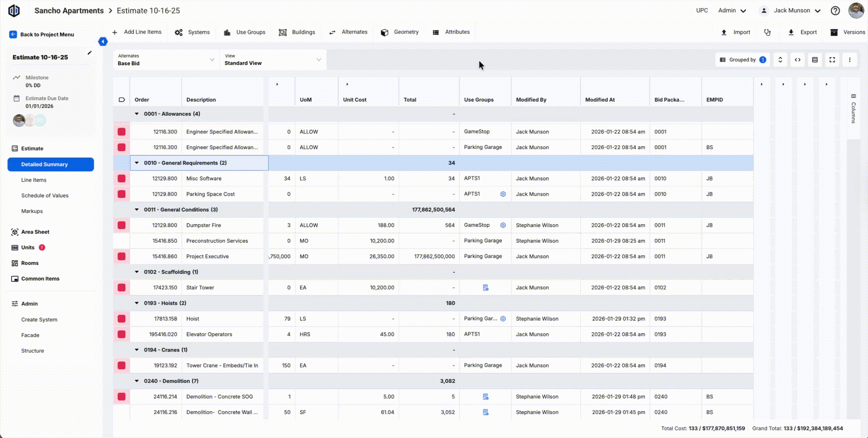Click the Export download icon
This screenshot has height=438, width=868.
point(791,32)
